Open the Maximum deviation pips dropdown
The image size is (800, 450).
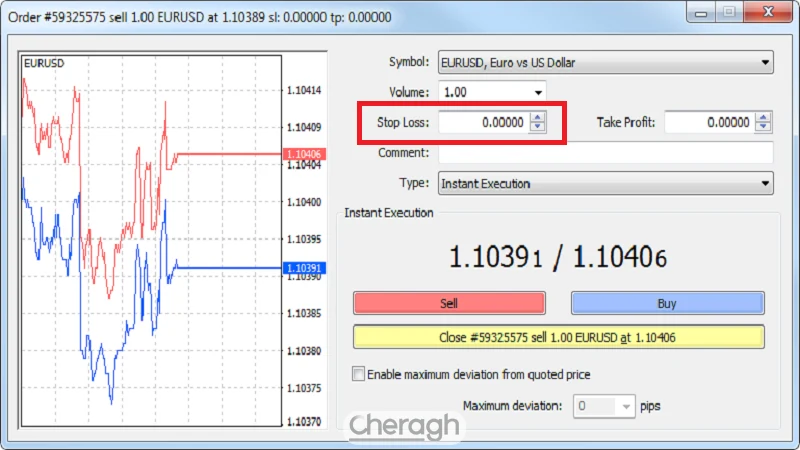point(626,407)
